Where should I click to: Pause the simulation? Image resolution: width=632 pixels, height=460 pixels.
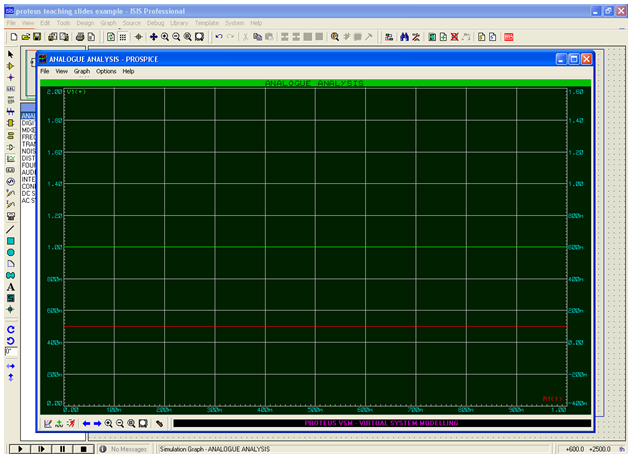tap(63, 450)
